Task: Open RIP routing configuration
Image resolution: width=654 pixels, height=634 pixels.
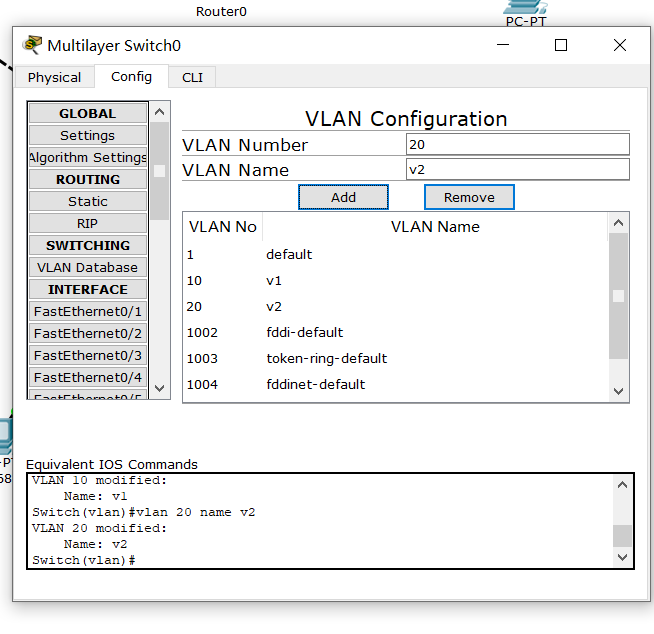Action: (88, 224)
